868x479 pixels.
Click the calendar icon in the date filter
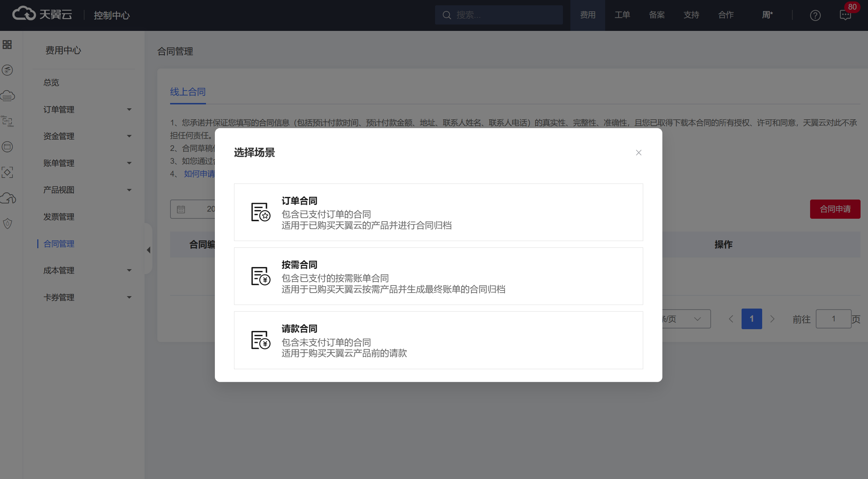(x=181, y=209)
